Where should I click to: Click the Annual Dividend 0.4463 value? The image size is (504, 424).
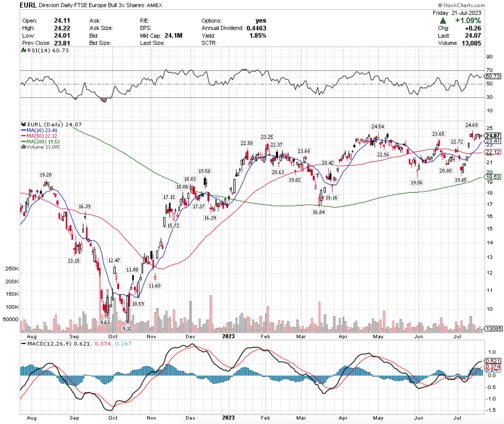point(257,28)
